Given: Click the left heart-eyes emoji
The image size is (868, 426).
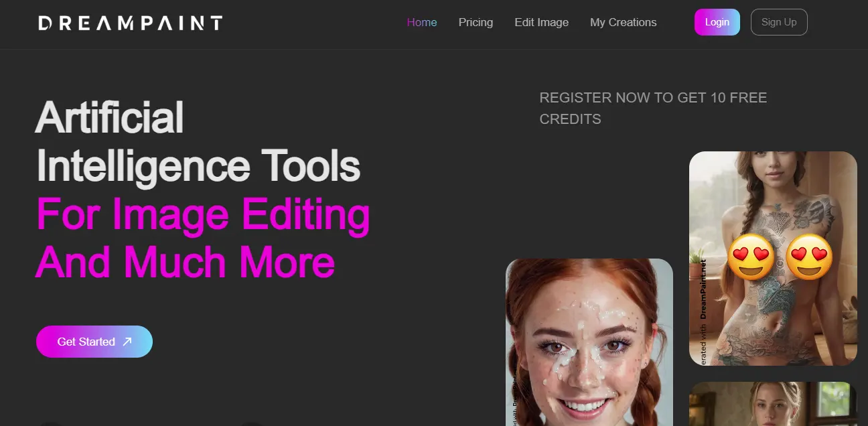Looking at the screenshot, I should [x=751, y=257].
